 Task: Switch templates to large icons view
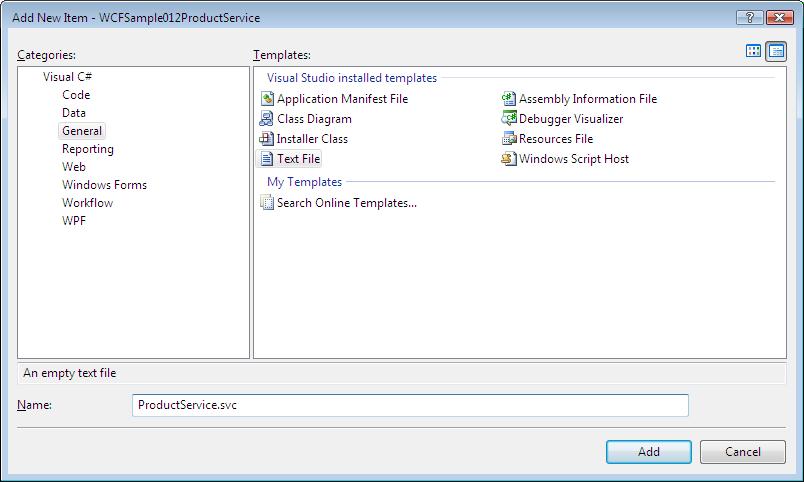tap(753, 51)
